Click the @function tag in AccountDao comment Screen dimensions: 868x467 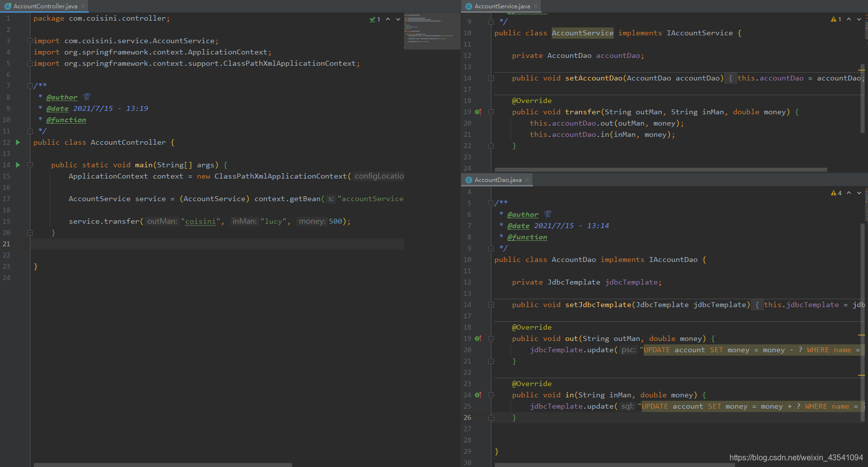[x=527, y=237]
